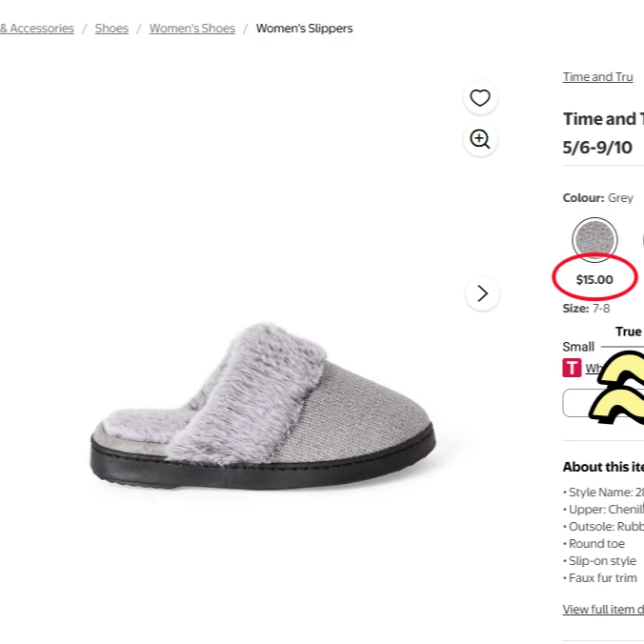Select the Grey colour swatch
Image resolution: width=644 pixels, height=644 pixels.
click(x=595, y=239)
